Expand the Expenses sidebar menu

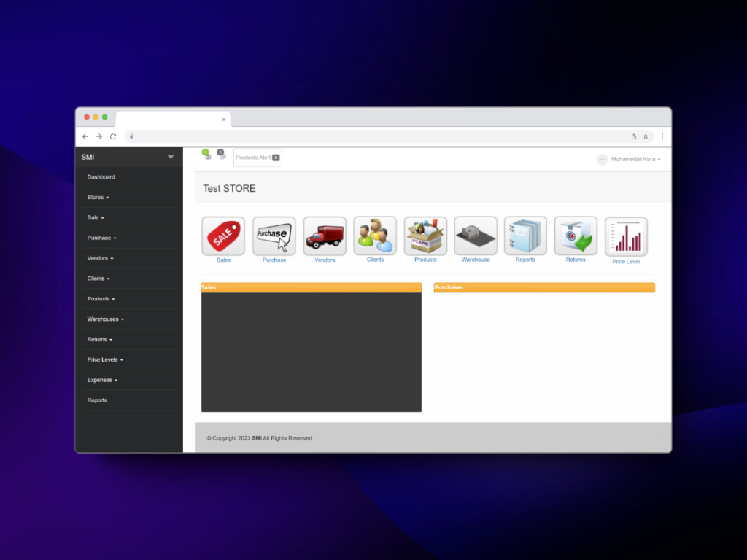102,380
